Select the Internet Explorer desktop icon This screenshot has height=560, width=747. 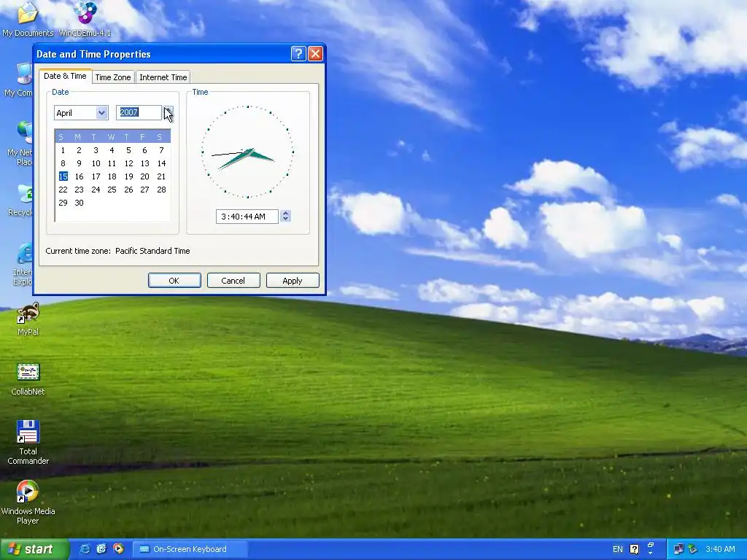(22, 264)
